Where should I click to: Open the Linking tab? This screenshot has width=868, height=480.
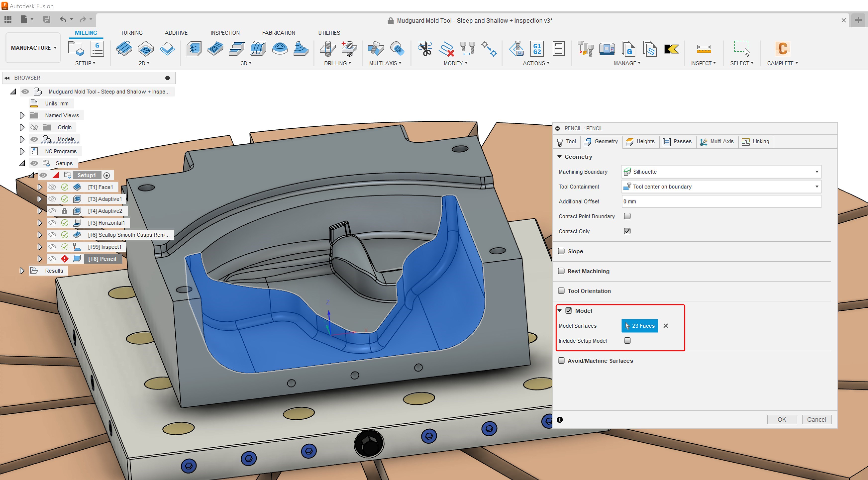click(756, 142)
